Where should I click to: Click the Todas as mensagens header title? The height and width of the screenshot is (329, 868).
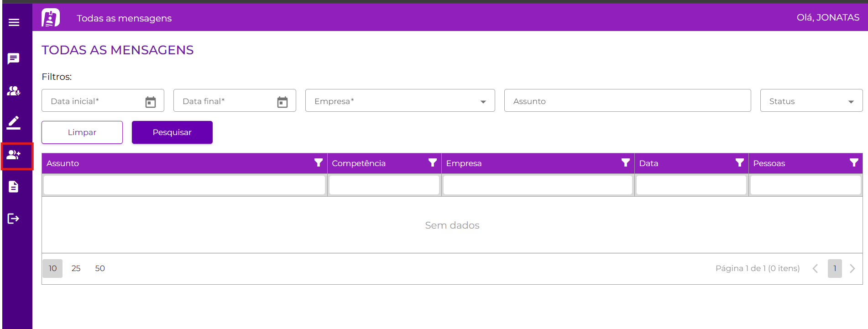point(124,18)
